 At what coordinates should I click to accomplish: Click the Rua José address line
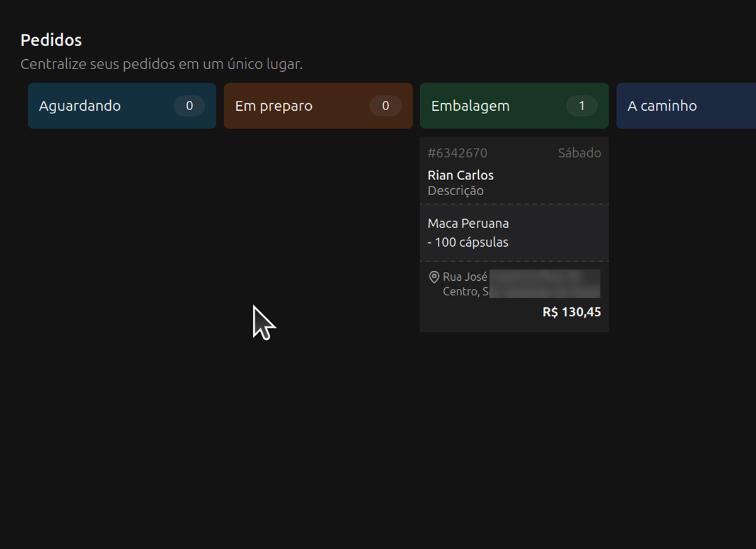pos(465,277)
